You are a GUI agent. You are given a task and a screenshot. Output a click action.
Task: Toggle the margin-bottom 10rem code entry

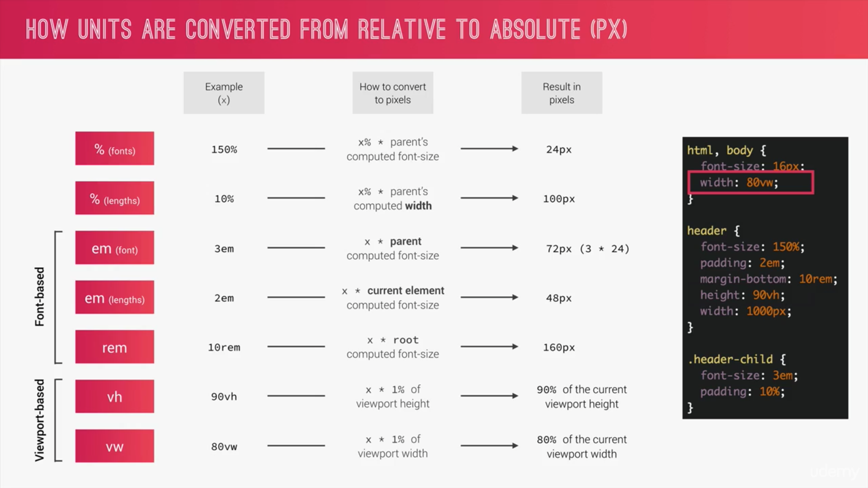(769, 278)
